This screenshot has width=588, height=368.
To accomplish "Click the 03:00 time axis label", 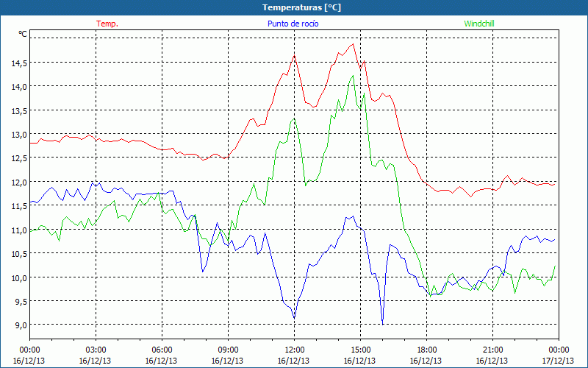I will [x=96, y=350].
